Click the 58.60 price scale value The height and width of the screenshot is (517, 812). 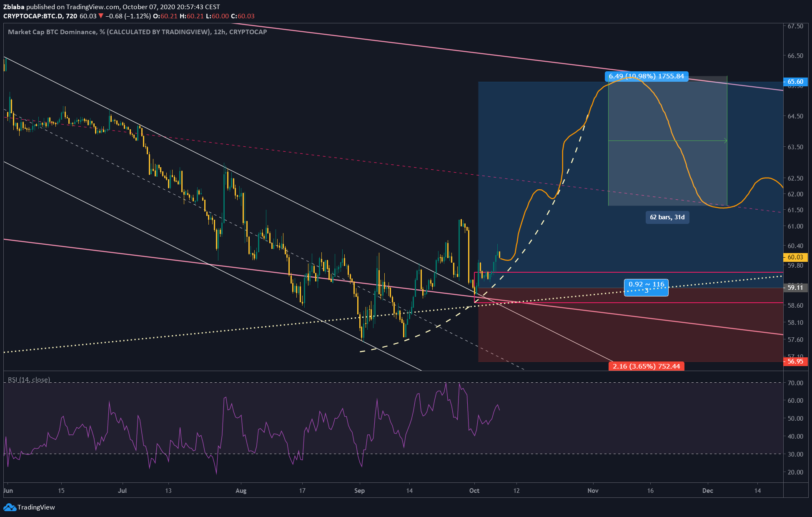(795, 306)
